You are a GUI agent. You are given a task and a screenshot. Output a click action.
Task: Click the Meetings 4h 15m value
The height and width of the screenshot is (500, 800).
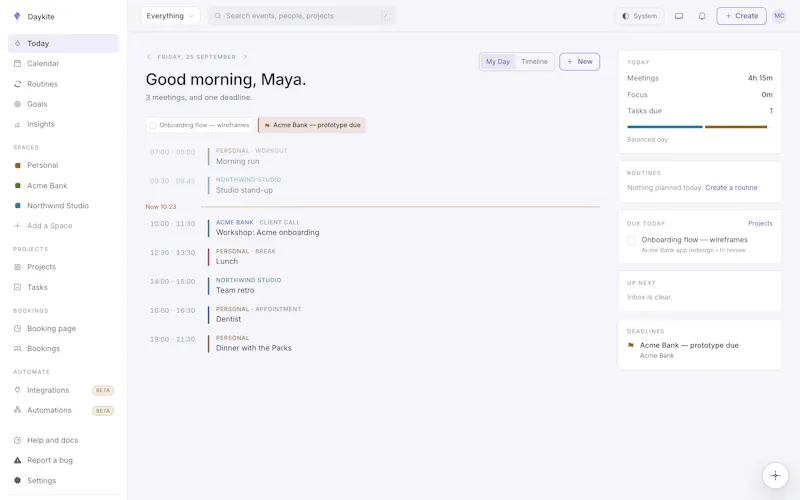760,78
